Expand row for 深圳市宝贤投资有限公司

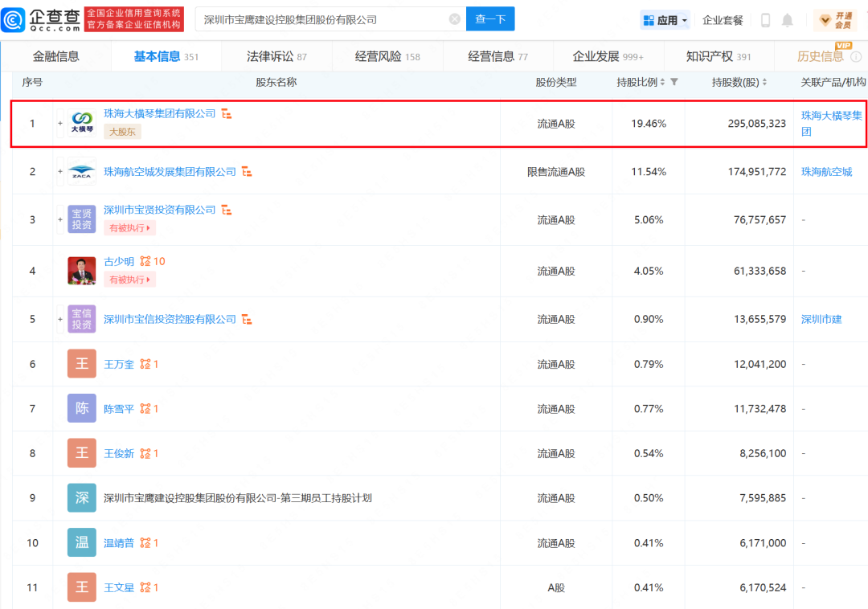click(x=59, y=219)
